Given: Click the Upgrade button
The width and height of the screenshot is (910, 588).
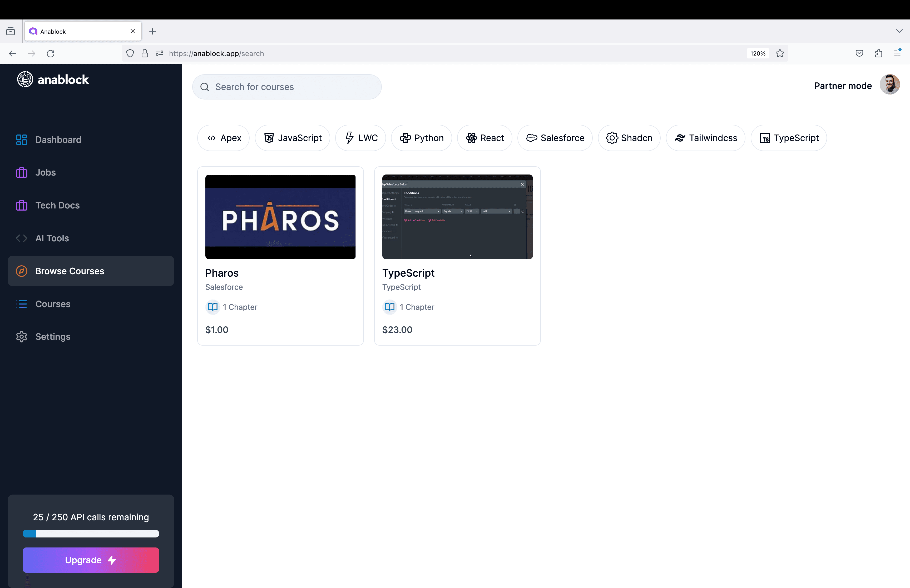Looking at the screenshot, I should [x=91, y=560].
